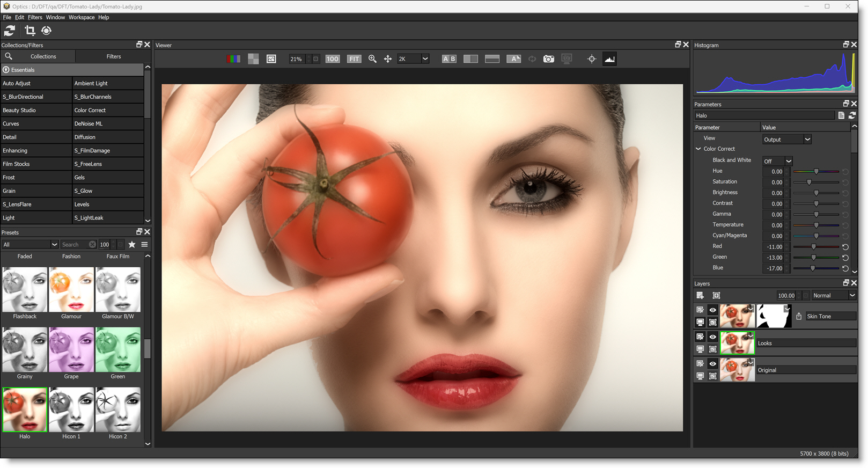Click the A|B side-by-side comparison icon
This screenshot has height=468, width=868.
449,59
